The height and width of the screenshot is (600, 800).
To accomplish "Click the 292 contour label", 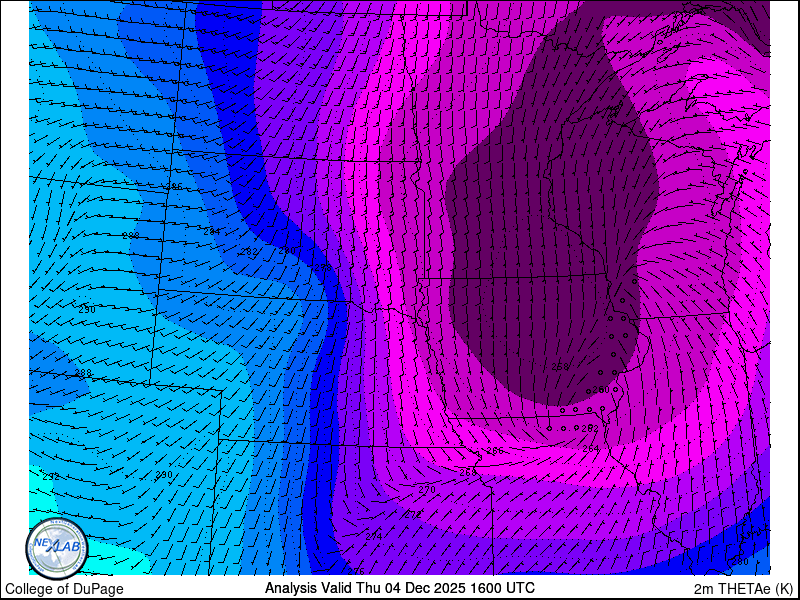I will 51,477.
